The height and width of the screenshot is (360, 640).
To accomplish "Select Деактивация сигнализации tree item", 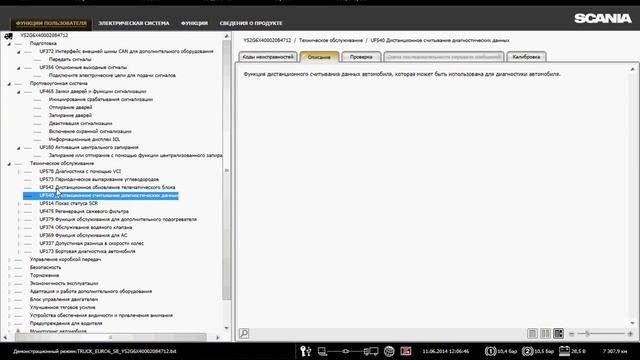I will pyautogui.click(x=80, y=123).
